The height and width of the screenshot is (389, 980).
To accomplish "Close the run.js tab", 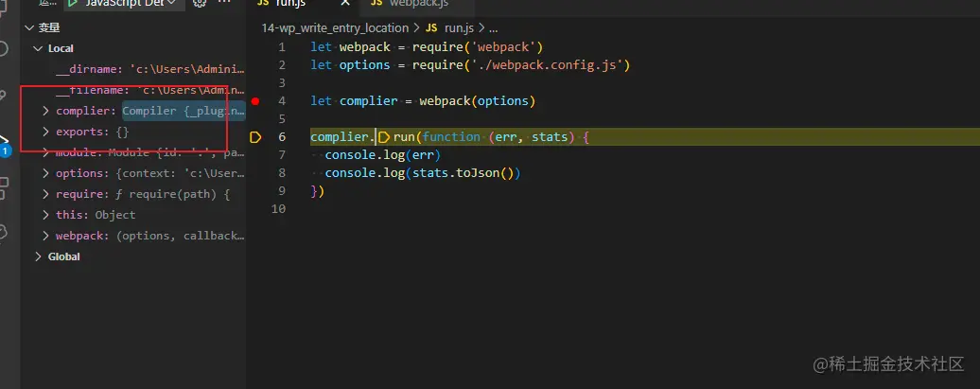I will pyautogui.click(x=345, y=3).
